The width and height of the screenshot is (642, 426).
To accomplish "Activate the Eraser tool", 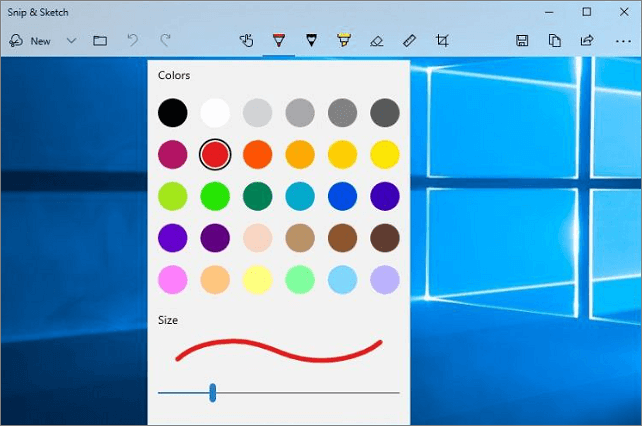I will pos(376,41).
